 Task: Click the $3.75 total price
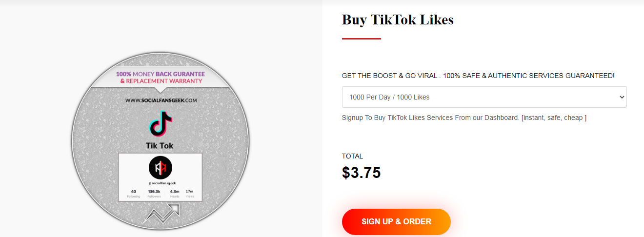click(361, 173)
